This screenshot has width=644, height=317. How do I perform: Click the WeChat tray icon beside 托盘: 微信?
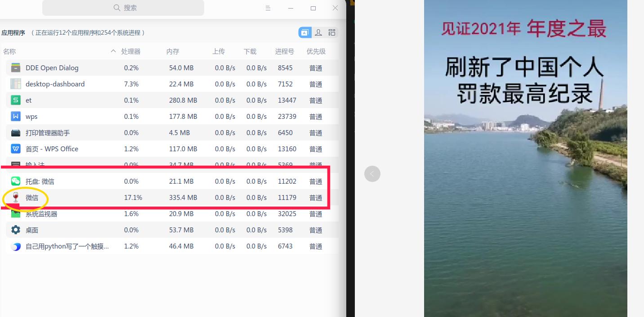(x=15, y=181)
